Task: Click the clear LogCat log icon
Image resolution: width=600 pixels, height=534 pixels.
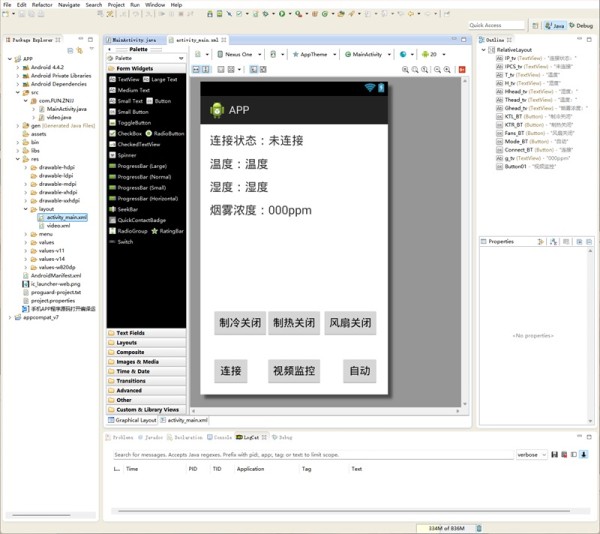Action: pos(564,454)
